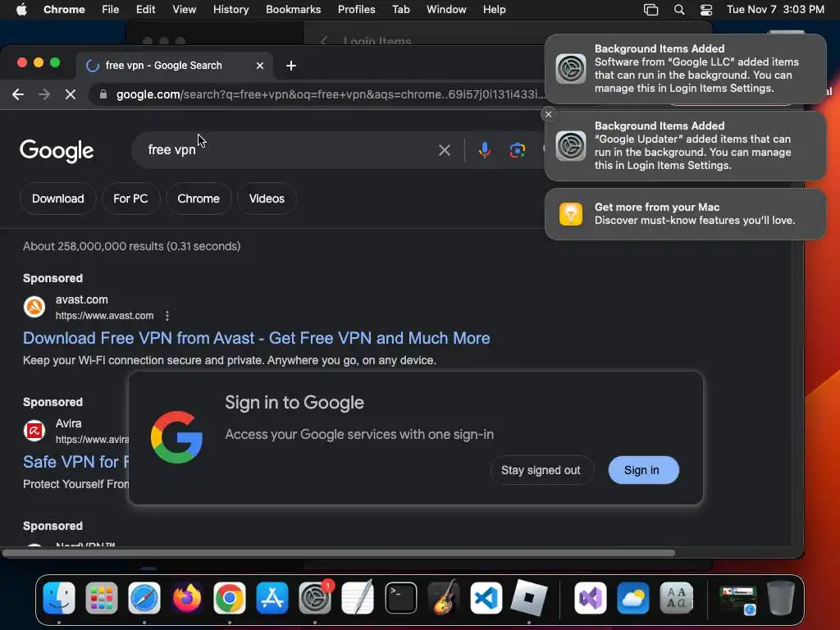Click the free vpn search input field

(x=290, y=150)
